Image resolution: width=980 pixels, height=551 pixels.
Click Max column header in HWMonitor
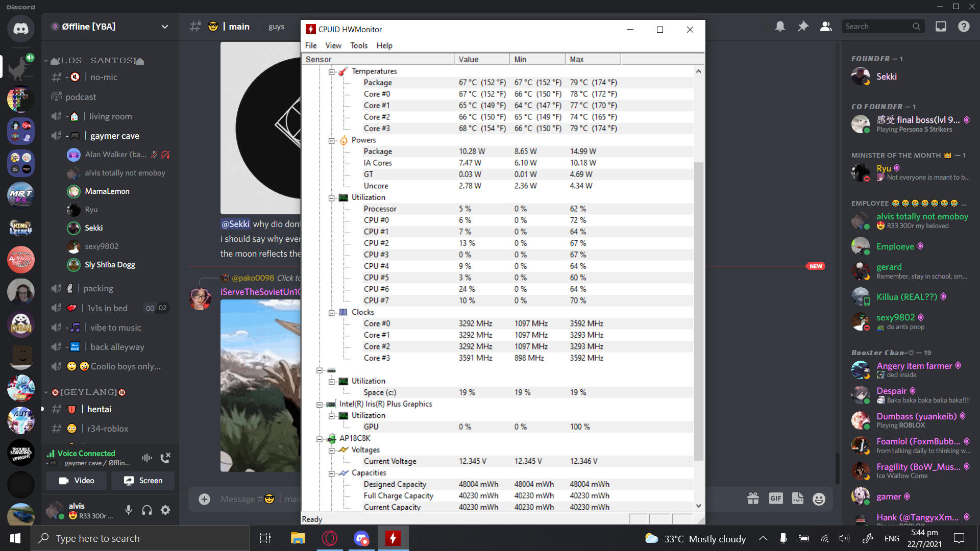(x=593, y=59)
